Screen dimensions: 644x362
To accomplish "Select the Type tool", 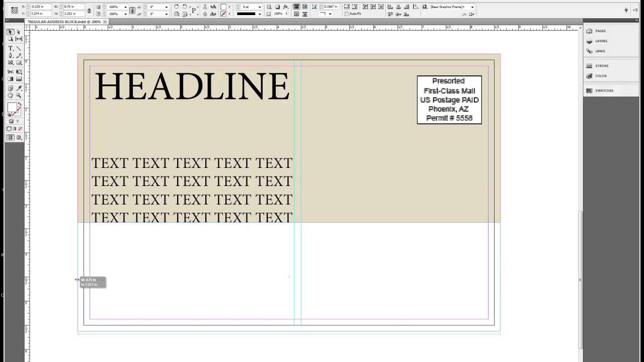I will coord(10,49).
